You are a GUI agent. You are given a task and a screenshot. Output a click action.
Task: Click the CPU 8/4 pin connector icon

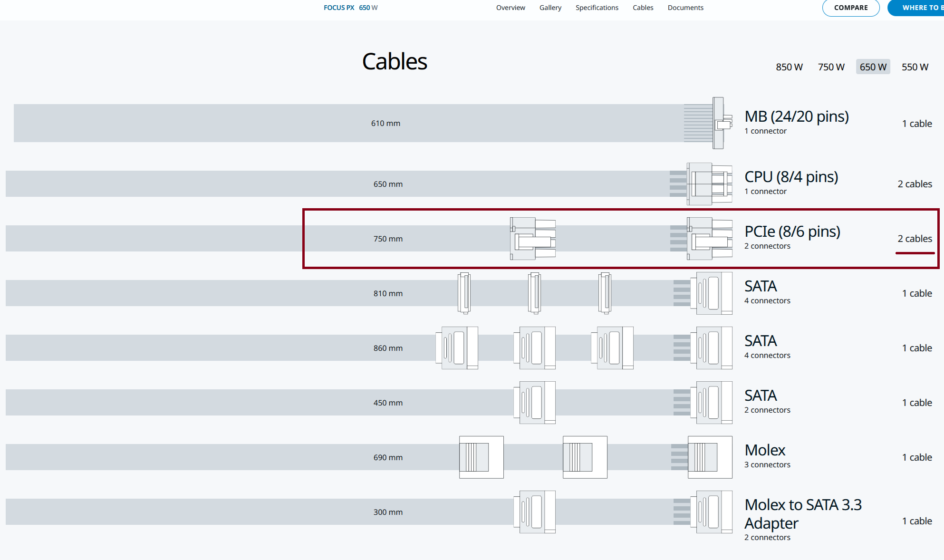(x=709, y=184)
